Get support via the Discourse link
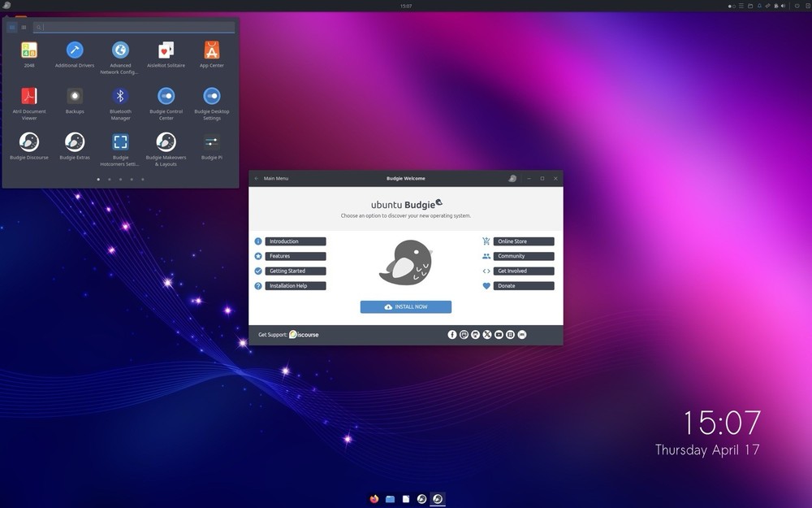The image size is (812, 508). [x=303, y=334]
